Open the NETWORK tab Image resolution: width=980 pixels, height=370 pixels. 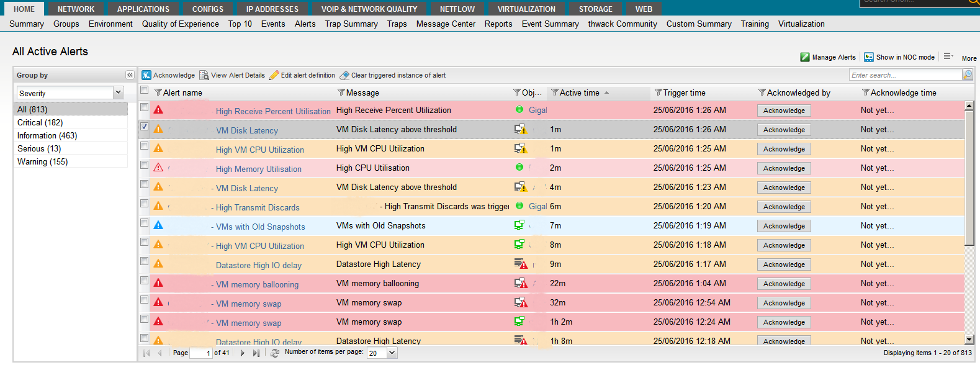[x=76, y=9]
